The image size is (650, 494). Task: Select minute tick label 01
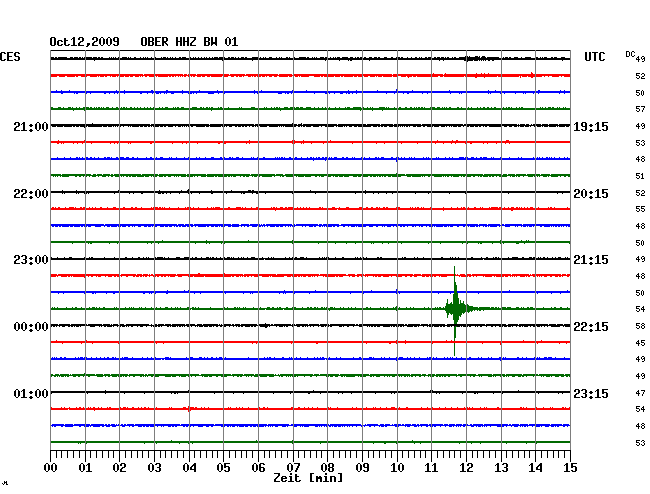pyautogui.click(x=85, y=468)
